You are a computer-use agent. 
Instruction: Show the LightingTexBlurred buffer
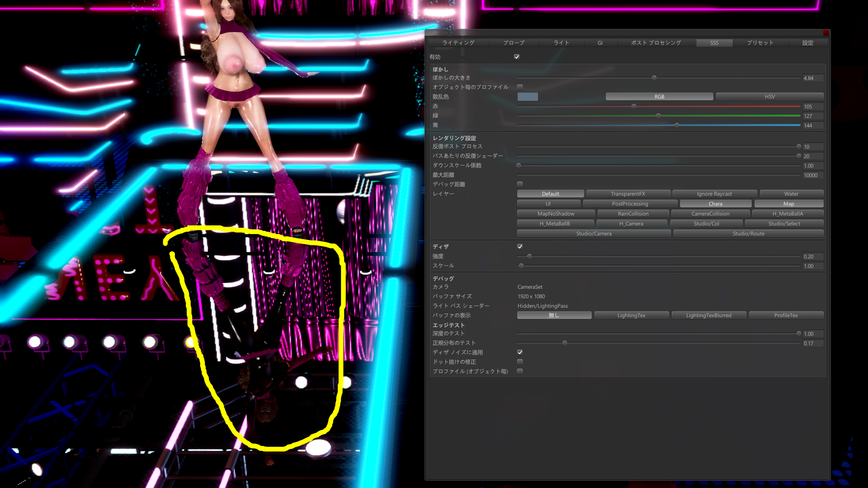click(708, 315)
